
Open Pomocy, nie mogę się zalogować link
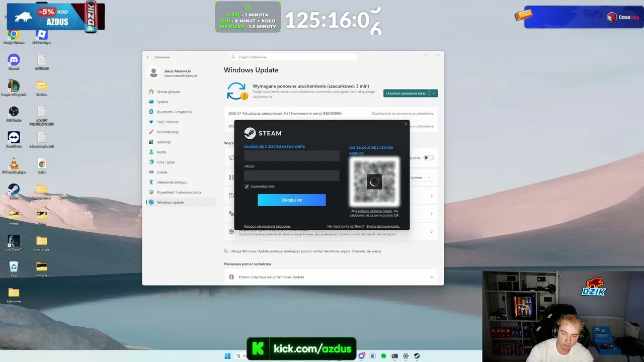pos(267,227)
